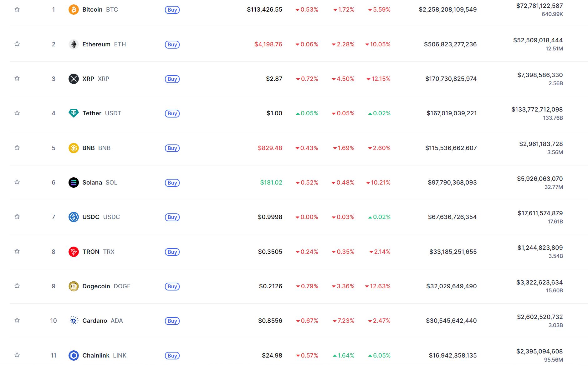Click TRON price $0.3505
The height and width of the screenshot is (366, 588).
coord(270,252)
